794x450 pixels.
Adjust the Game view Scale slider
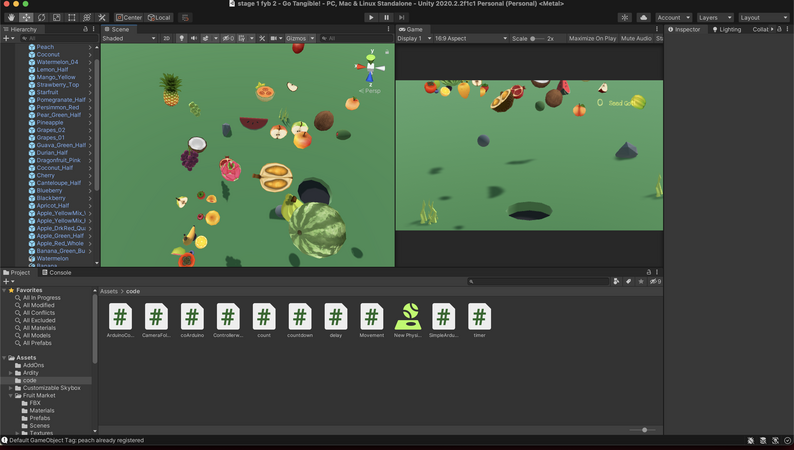coord(535,38)
